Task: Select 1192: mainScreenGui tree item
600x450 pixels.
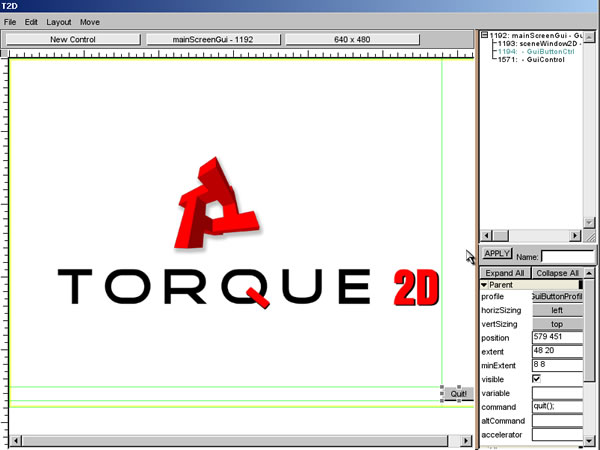Action: pyautogui.click(x=536, y=36)
